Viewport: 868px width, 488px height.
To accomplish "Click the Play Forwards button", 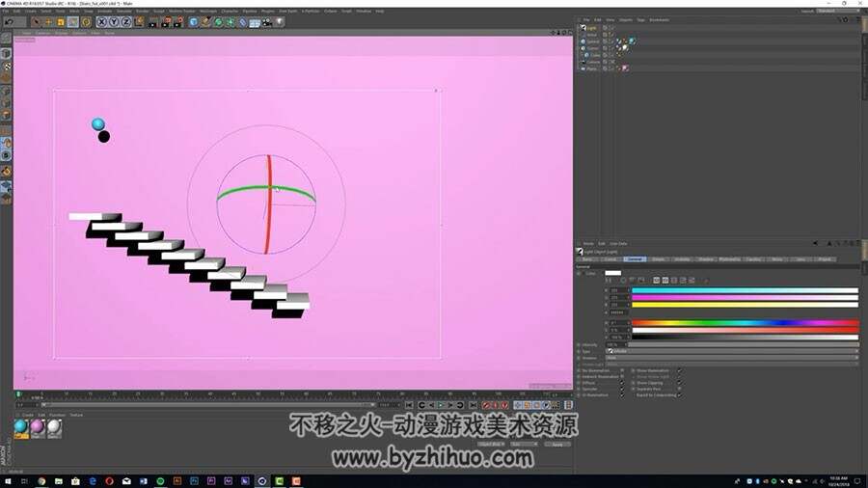I will [x=441, y=406].
